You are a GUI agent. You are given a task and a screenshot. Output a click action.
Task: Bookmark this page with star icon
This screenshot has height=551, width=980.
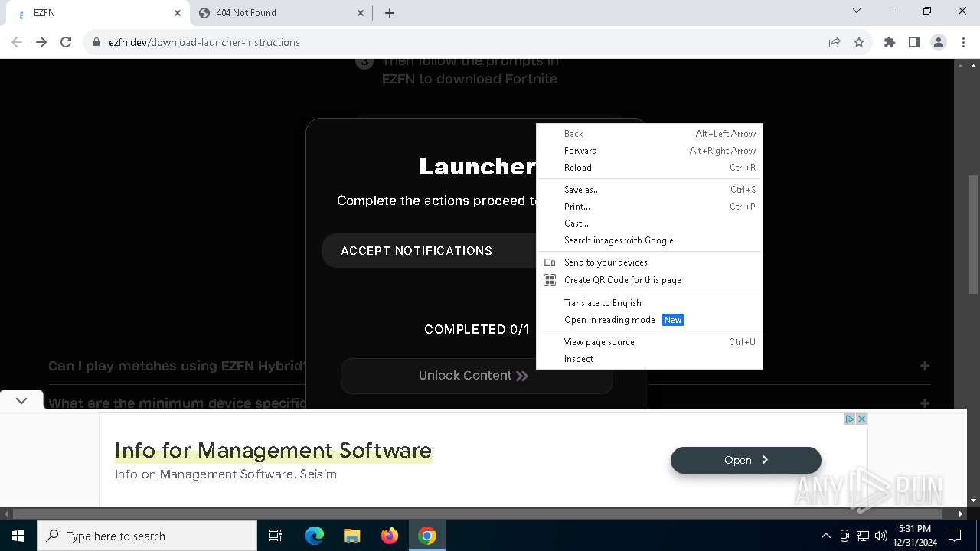coord(859,42)
